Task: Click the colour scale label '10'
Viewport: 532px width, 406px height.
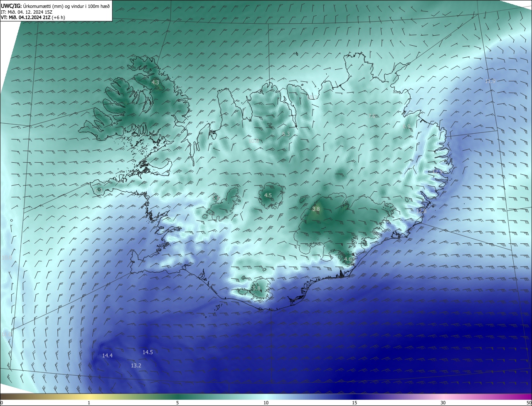Action: (x=266, y=403)
